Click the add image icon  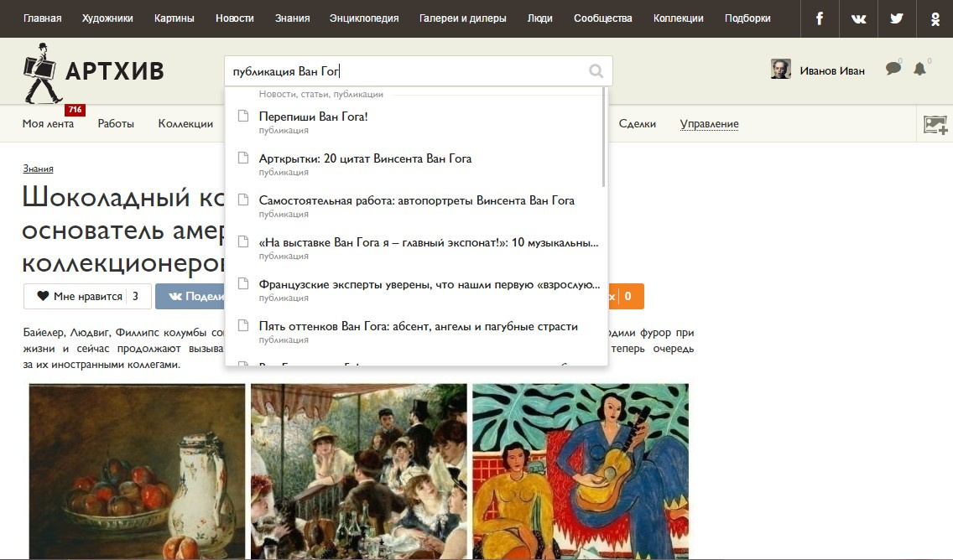tap(935, 125)
